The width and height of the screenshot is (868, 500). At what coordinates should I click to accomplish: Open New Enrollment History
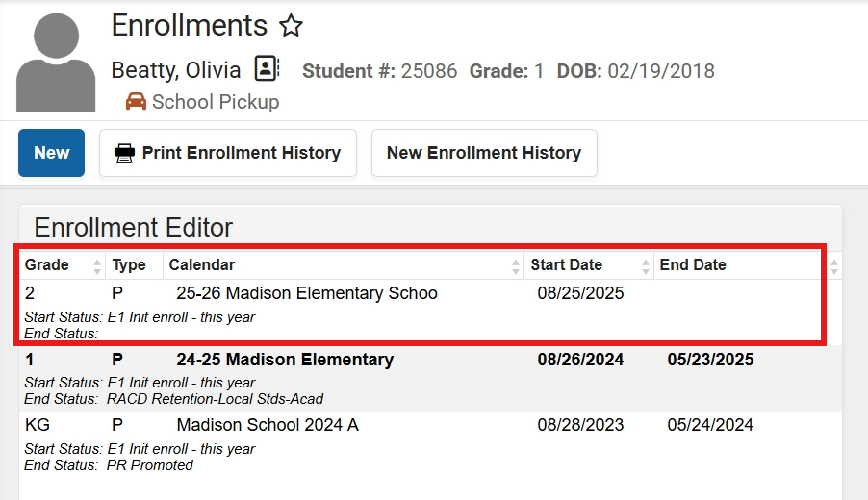[x=483, y=153]
